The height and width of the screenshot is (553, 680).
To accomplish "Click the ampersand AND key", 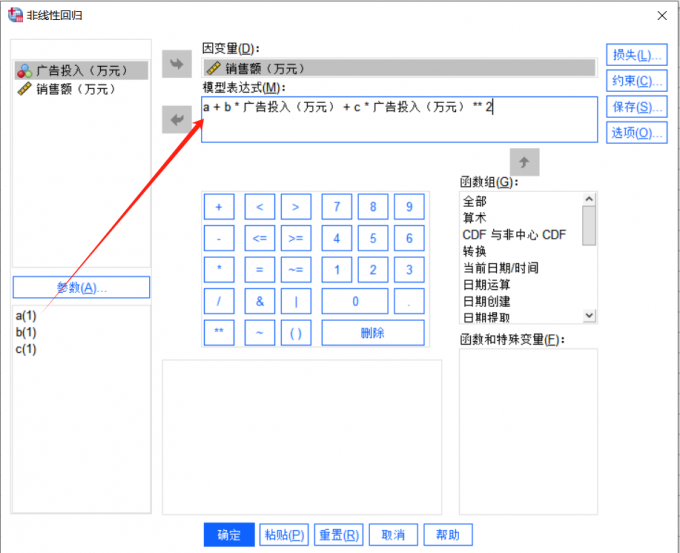I will (x=259, y=301).
